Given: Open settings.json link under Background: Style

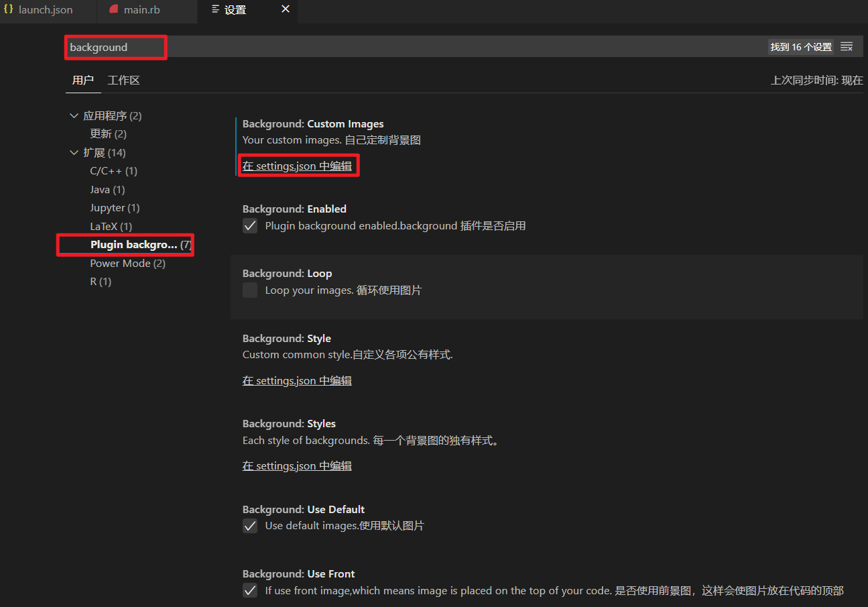Looking at the screenshot, I should pos(297,380).
